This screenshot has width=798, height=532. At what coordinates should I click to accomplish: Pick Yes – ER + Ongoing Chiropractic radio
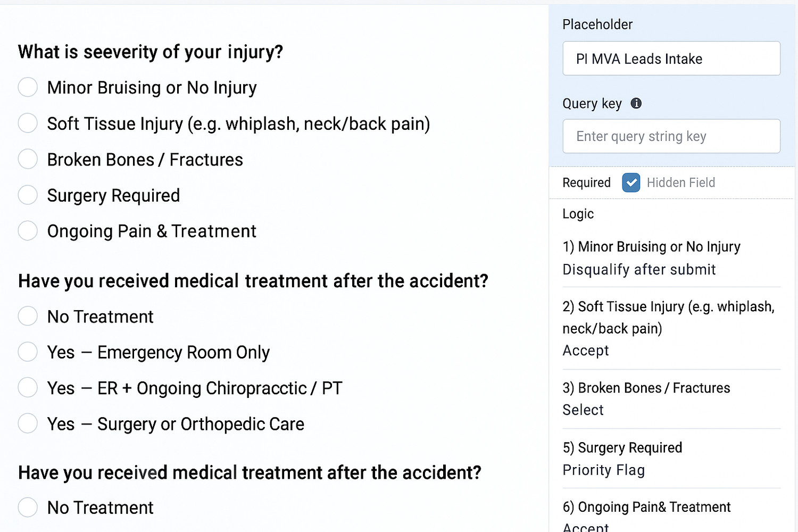(28, 388)
